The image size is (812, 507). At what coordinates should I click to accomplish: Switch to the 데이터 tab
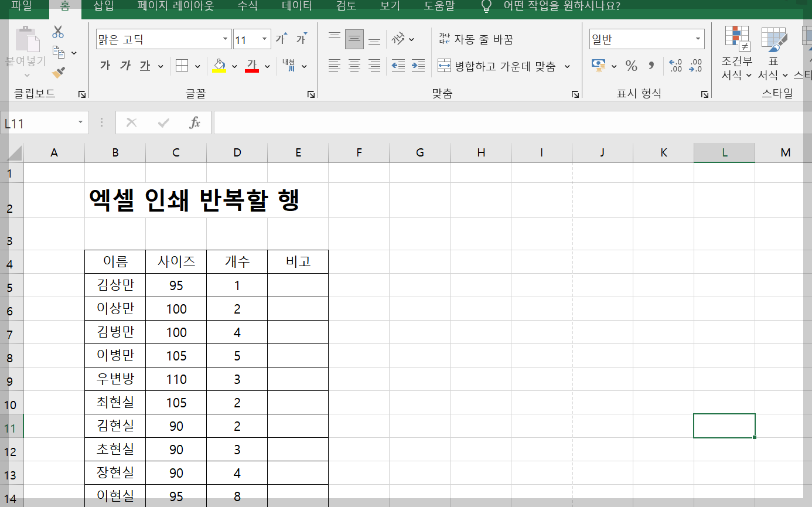[297, 6]
